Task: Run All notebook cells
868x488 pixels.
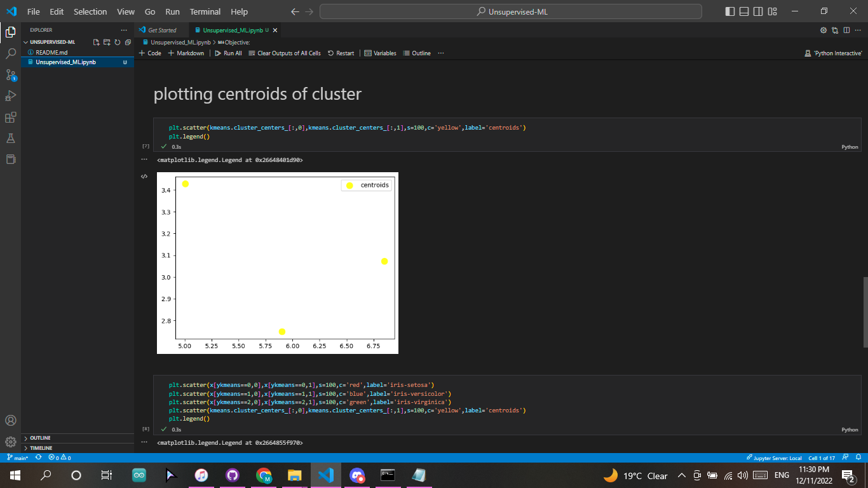Action: pos(228,53)
